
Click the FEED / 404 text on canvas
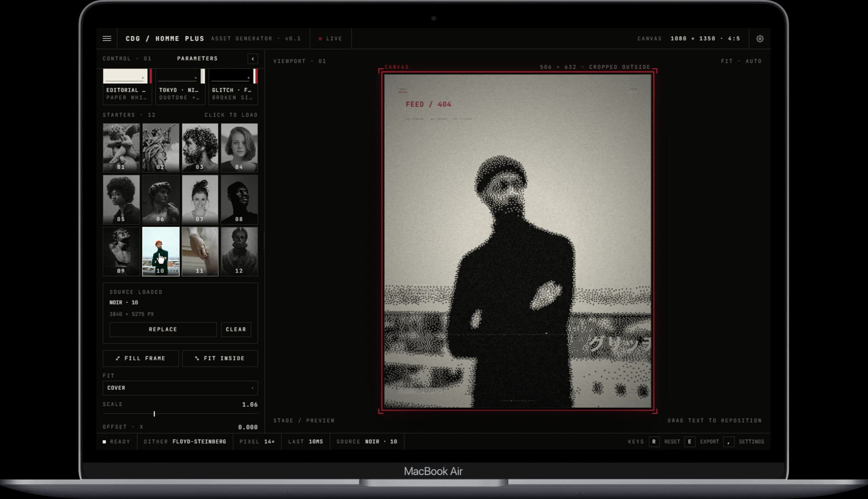pyautogui.click(x=428, y=104)
